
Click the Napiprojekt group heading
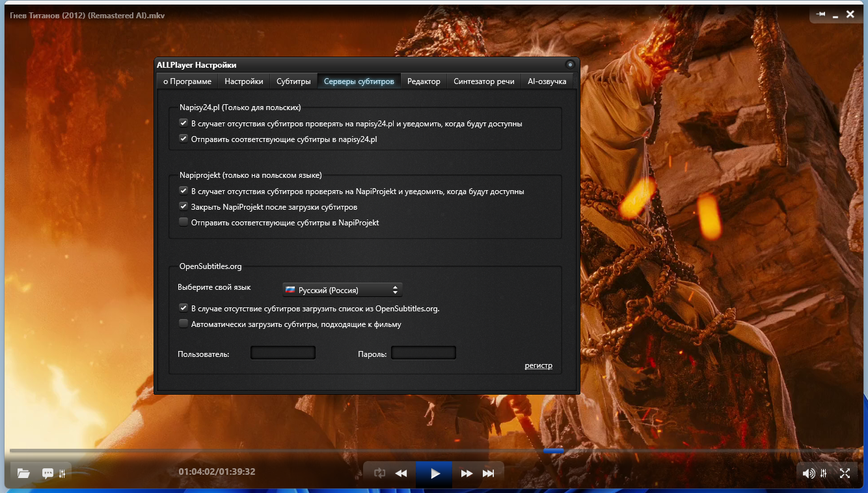point(251,175)
